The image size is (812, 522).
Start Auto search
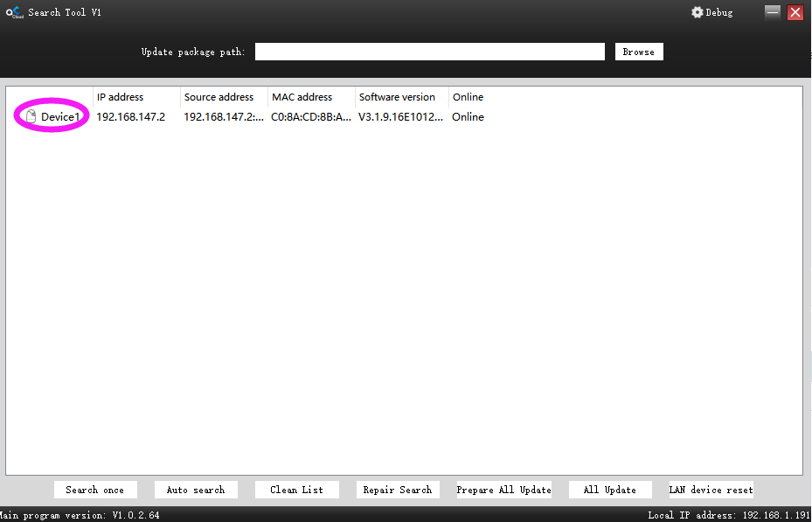pyautogui.click(x=196, y=490)
